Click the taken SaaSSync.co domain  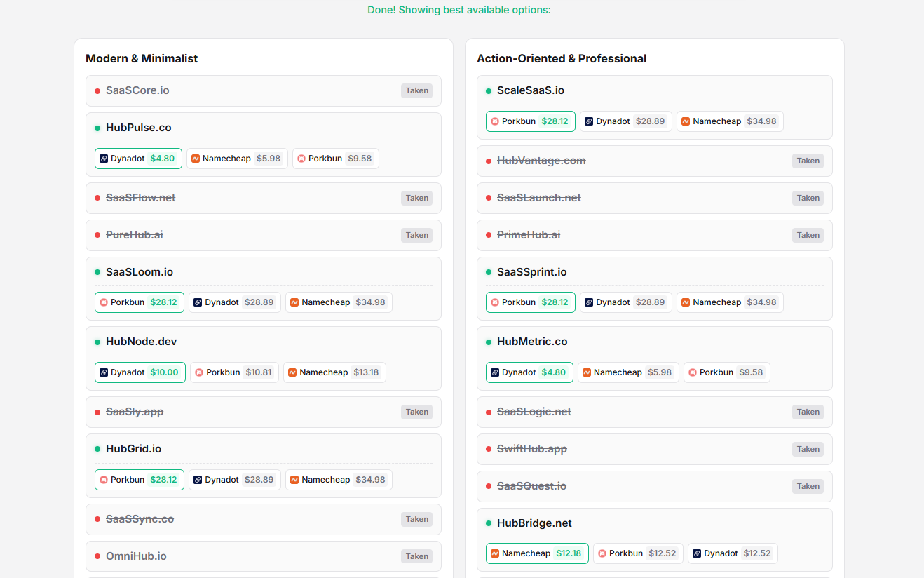click(140, 519)
